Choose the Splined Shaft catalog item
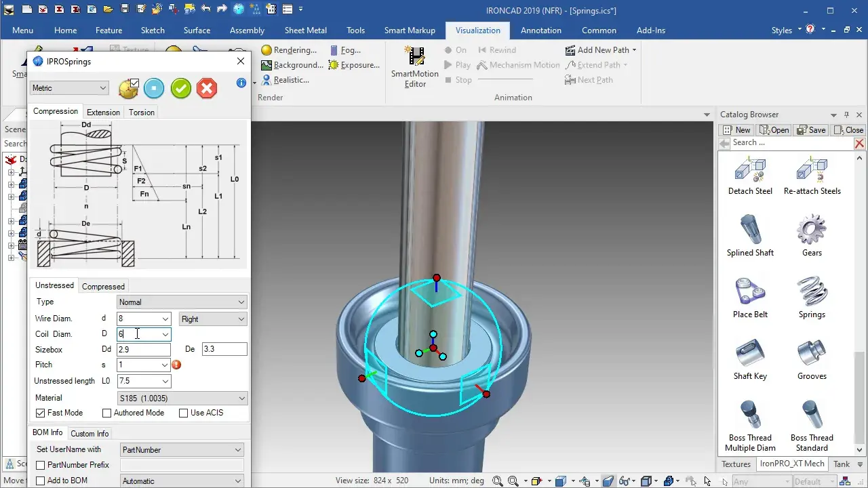Viewport: 868px width, 488px height. click(750, 235)
